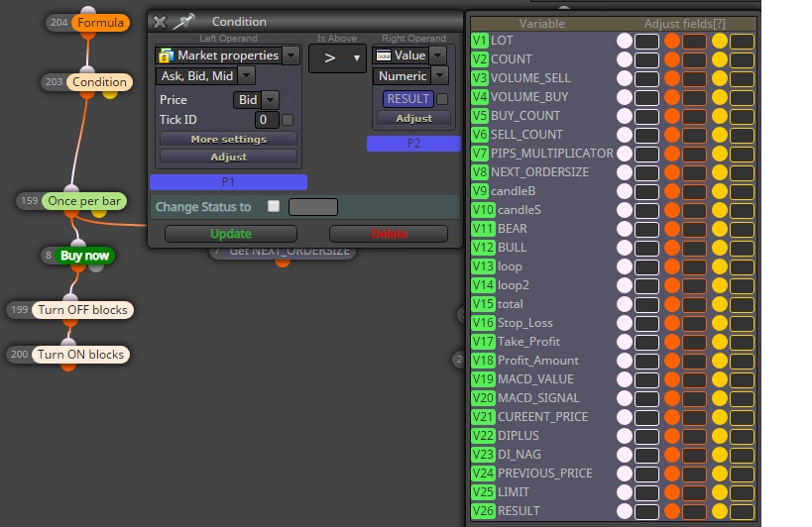Click the V3 VOLUME_SELL variable badge
812x527 pixels.
pyautogui.click(x=480, y=78)
